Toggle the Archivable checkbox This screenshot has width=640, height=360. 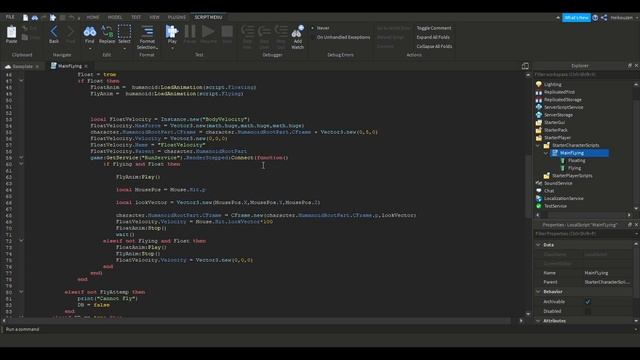pyautogui.click(x=588, y=302)
